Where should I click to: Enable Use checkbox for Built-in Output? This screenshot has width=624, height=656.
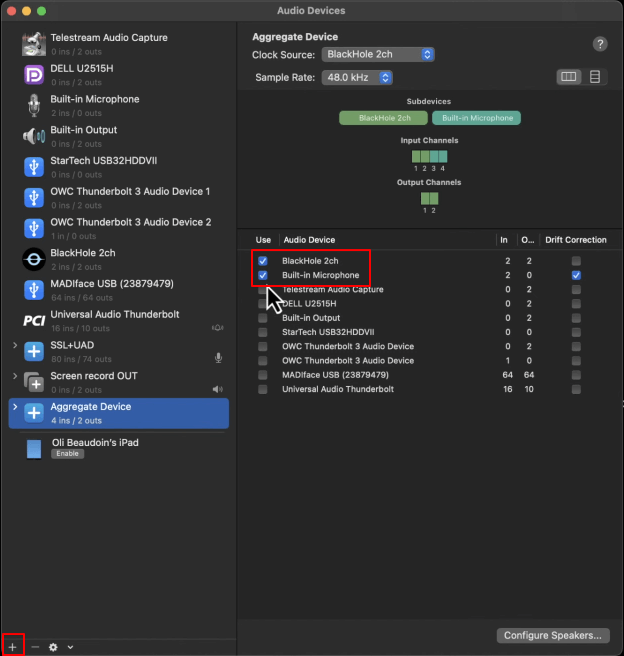(x=263, y=318)
